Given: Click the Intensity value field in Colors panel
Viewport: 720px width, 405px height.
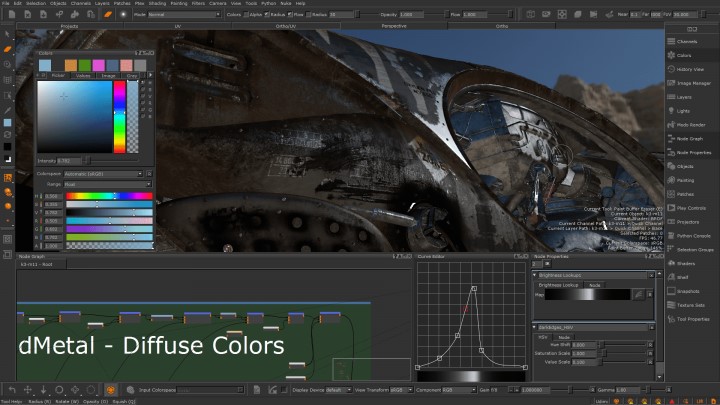Looking at the screenshot, I should pos(68,160).
